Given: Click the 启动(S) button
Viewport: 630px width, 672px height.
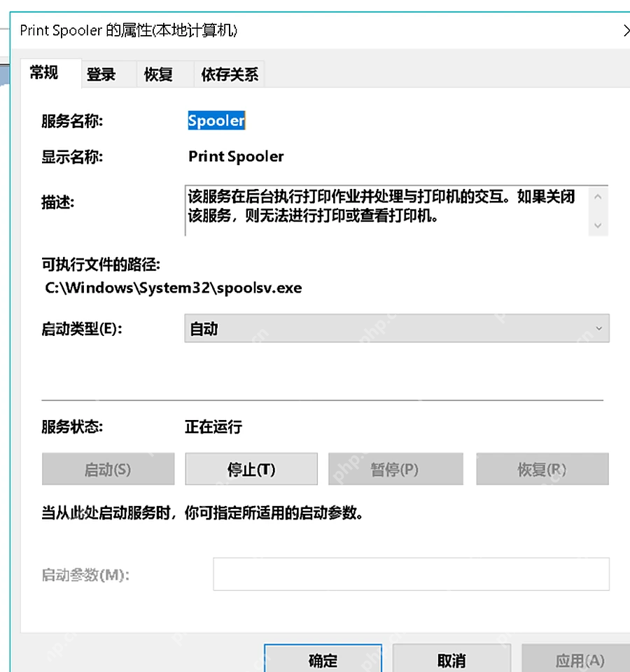Looking at the screenshot, I should click(x=108, y=469).
